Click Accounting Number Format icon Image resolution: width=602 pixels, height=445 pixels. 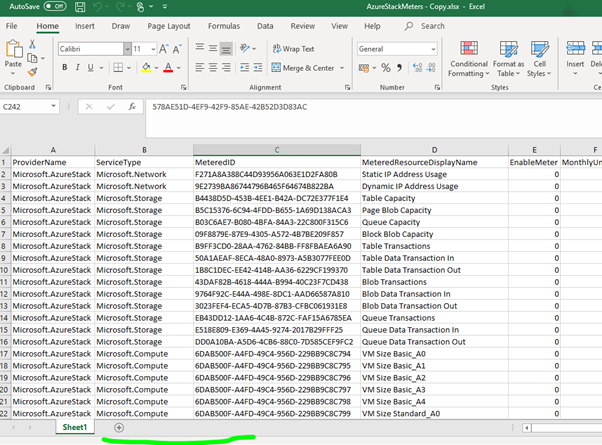[363, 68]
